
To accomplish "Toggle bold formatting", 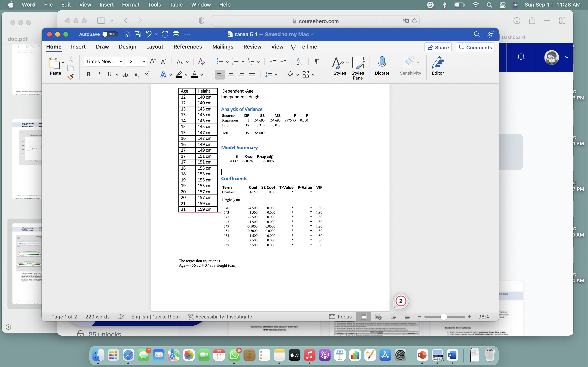I will (88, 74).
